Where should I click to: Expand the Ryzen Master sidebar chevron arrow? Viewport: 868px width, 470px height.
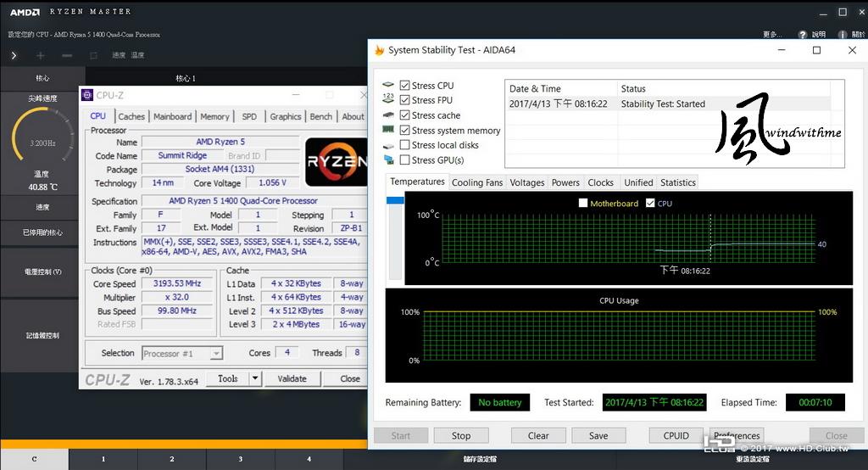[x=14, y=55]
